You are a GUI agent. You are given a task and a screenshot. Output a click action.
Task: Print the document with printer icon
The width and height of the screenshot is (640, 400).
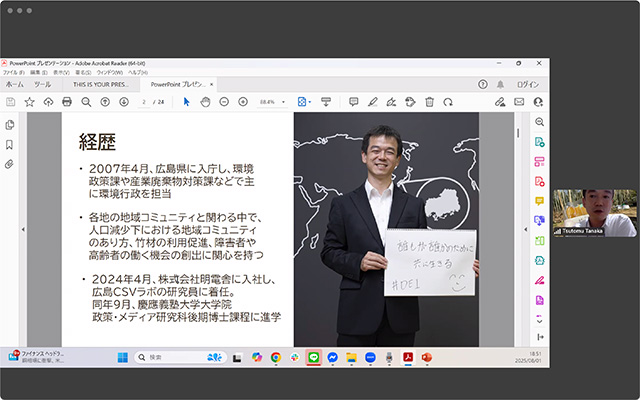point(67,102)
